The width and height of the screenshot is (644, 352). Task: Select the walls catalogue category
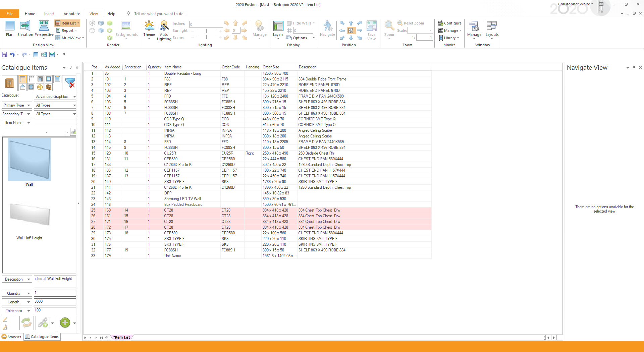[22, 79]
